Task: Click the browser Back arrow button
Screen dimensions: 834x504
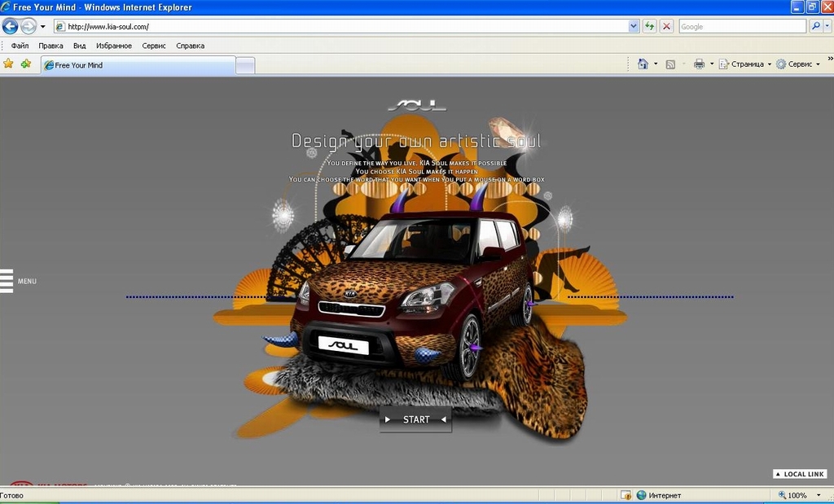Action: click(x=11, y=26)
